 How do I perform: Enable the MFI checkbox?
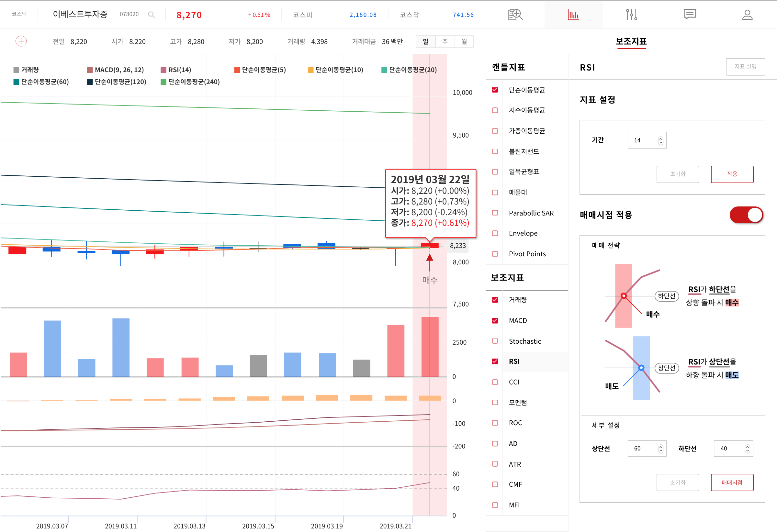coord(495,505)
